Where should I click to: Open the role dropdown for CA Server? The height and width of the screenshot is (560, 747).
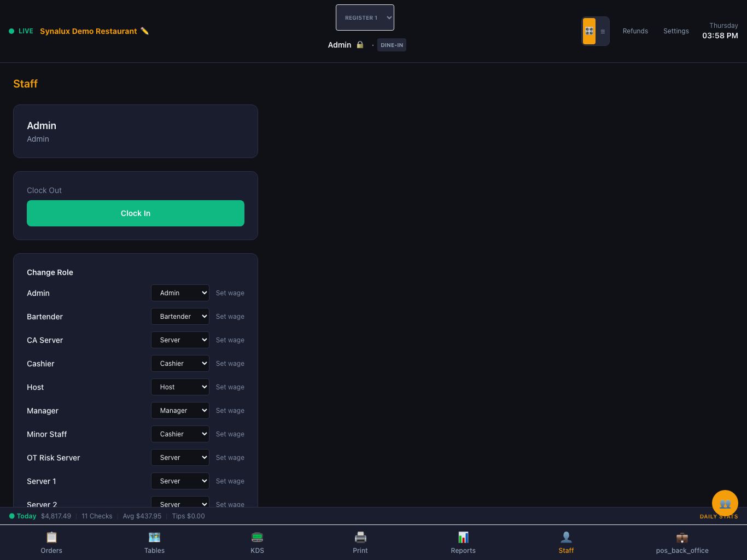[x=180, y=340]
